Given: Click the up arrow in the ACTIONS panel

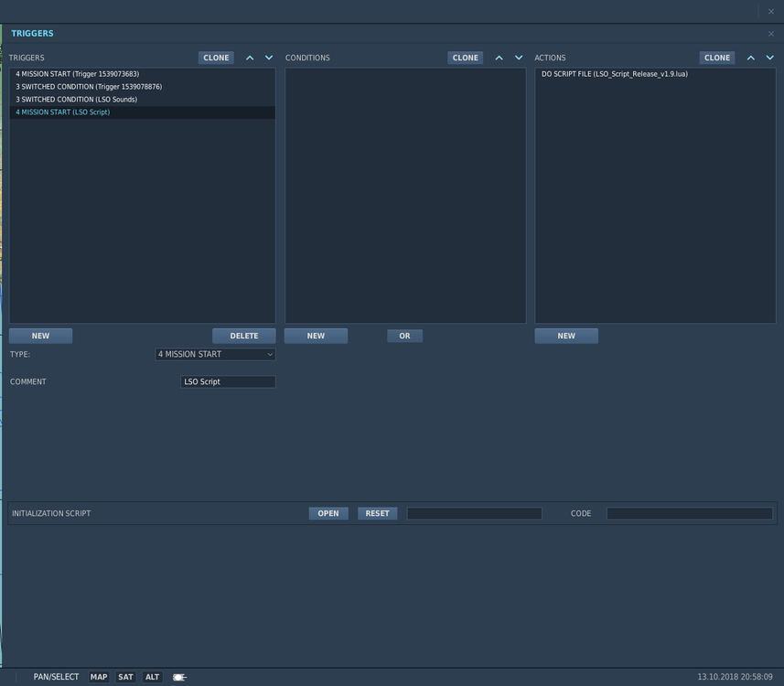Looking at the screenshot, I should coord(750,57).
